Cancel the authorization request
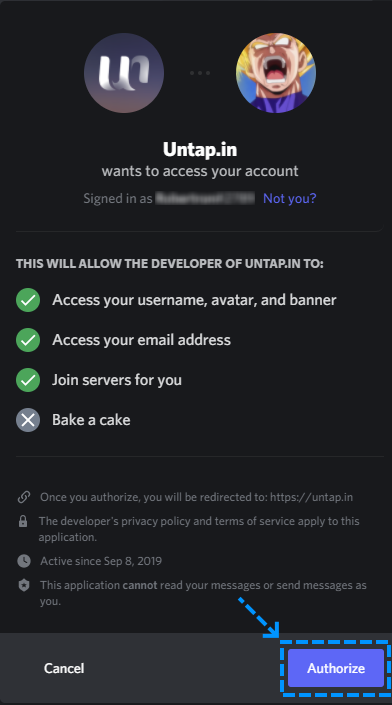This screenshot has height=705, width=392. coord(64,668)
